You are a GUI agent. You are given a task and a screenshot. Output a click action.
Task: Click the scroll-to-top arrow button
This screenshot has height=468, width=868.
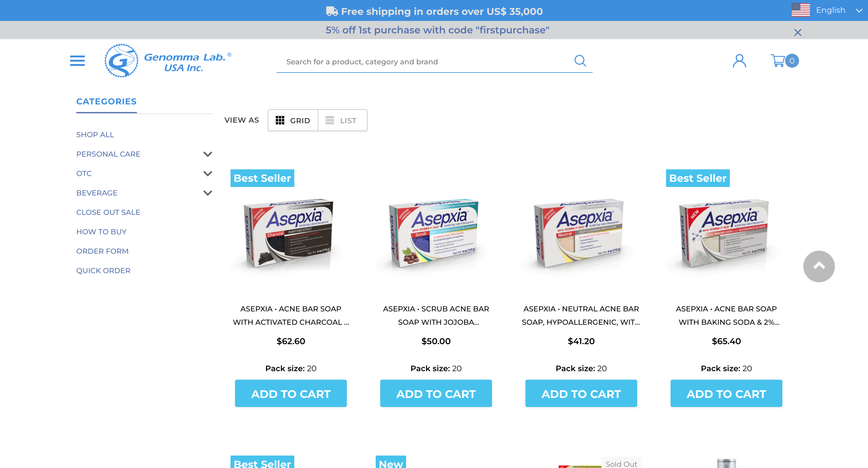pos(818,266)
